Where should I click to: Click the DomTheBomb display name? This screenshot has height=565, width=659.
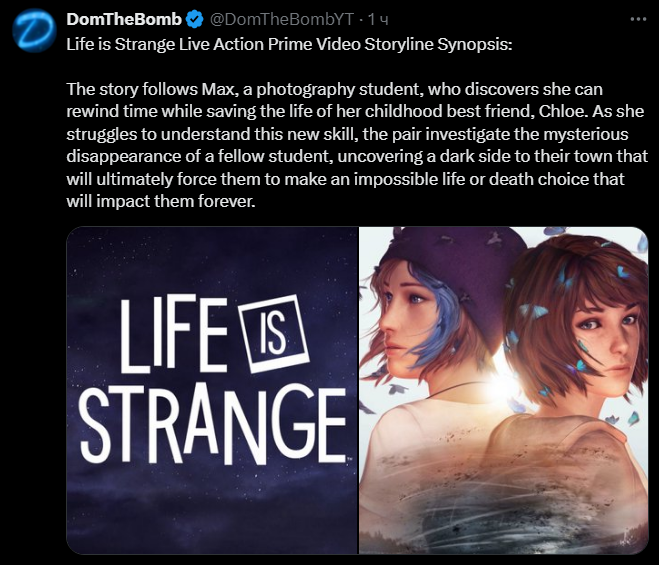[124, 19]
